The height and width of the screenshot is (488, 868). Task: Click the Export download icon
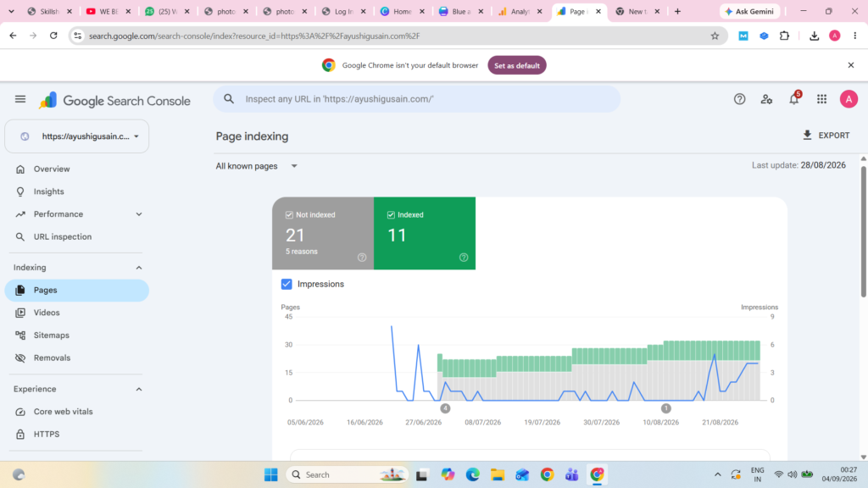(807, 135)
